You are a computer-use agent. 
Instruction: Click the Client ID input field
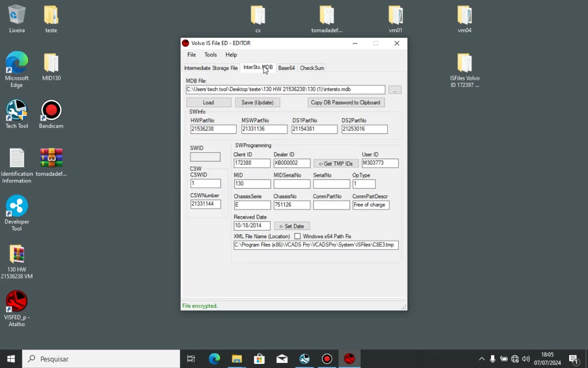252,163
